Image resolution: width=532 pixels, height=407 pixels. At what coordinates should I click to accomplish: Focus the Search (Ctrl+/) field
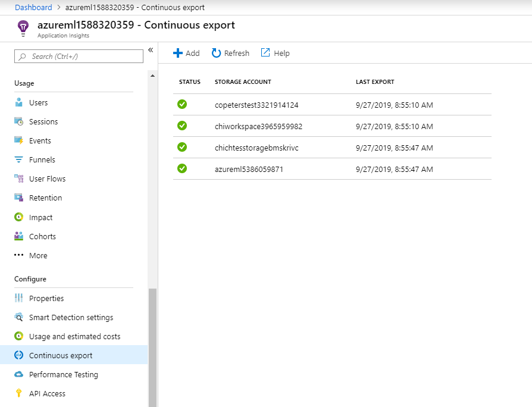coord(79,57)
